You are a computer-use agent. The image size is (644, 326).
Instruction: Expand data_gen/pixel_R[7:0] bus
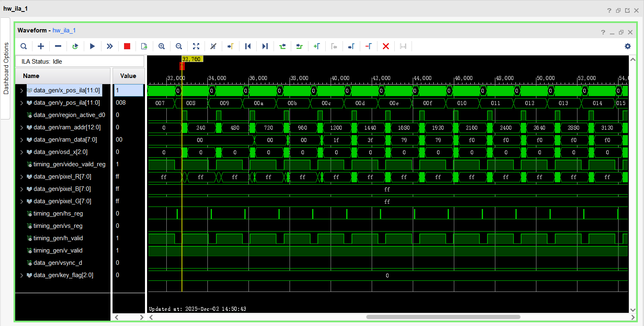click(22, 177)
